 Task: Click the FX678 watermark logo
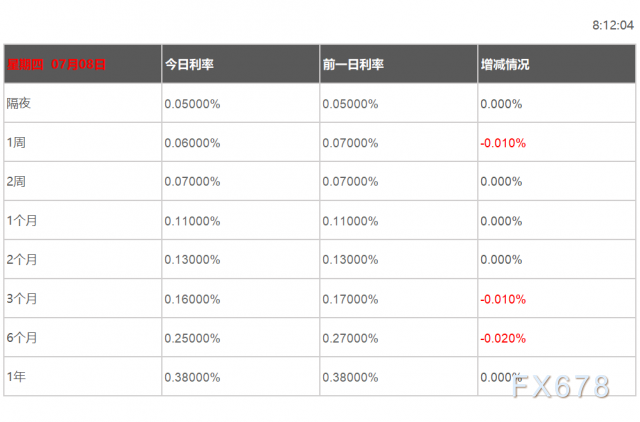pyautogui.click(x=561, y=386)
